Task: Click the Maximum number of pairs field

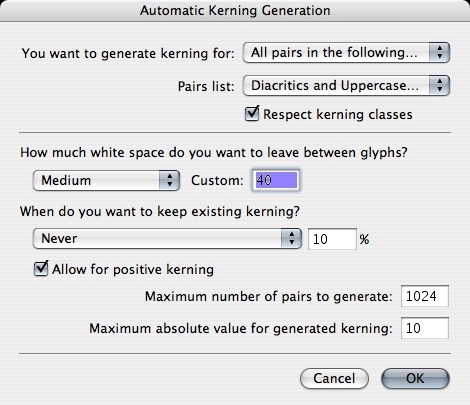Action: tap(425, 296)
